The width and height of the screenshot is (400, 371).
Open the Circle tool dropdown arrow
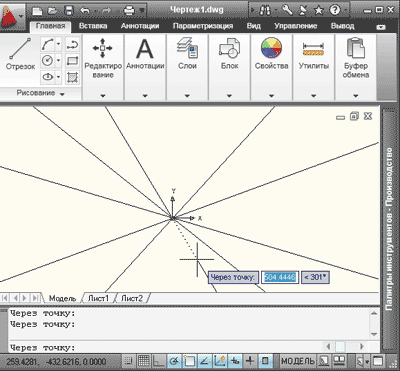pos(58,61)
